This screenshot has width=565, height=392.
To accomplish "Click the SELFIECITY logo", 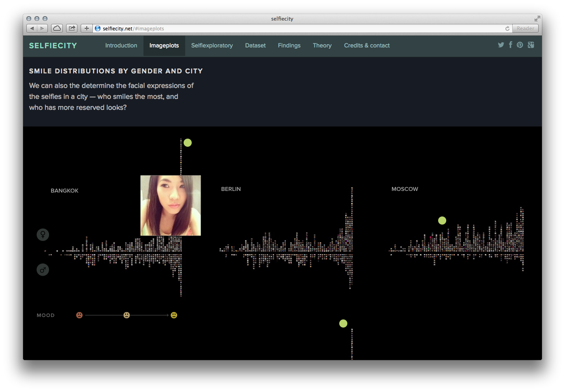I will click(53, 46).
